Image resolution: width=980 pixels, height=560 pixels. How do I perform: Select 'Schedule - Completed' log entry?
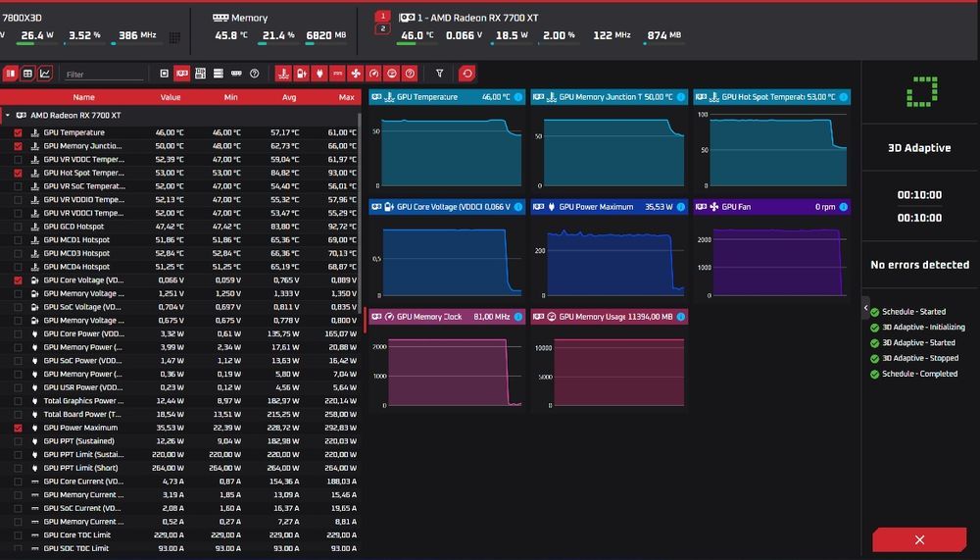pos(919,375)
